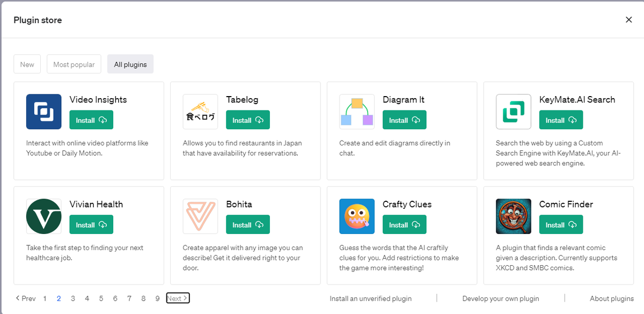
Task: Click description 'Interact with online video platforms'
Action: click(x=87, y=148)
